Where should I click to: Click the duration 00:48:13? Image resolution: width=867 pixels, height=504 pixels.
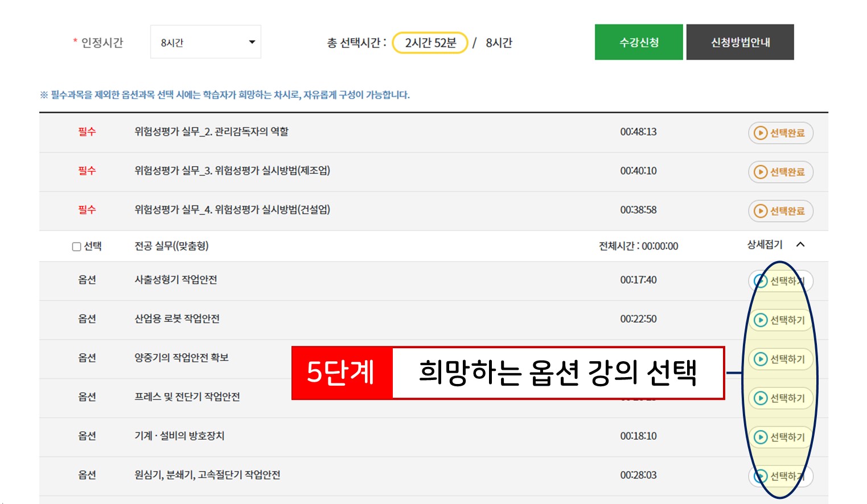(638, 131)
